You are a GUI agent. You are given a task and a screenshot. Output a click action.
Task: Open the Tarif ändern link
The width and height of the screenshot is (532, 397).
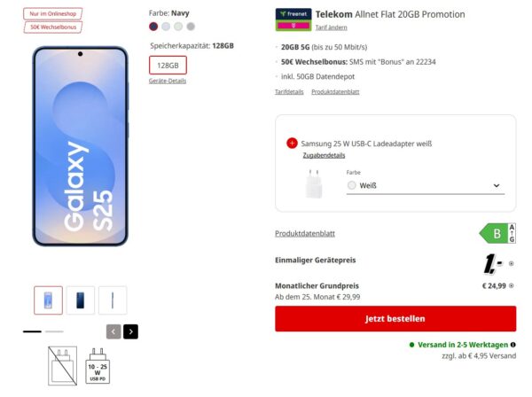coord(331,27)
